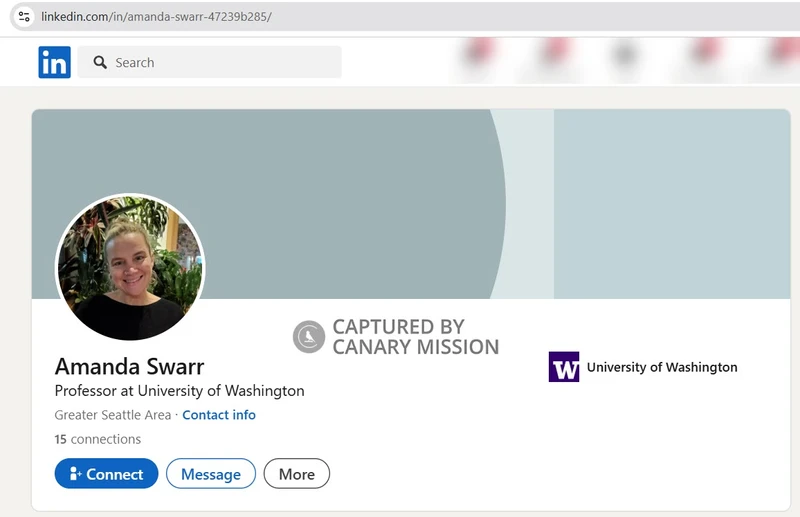Click the magnifier icon in search box
Image resolution: width=800 pixels, height=517 pixels.
[100, 62]
